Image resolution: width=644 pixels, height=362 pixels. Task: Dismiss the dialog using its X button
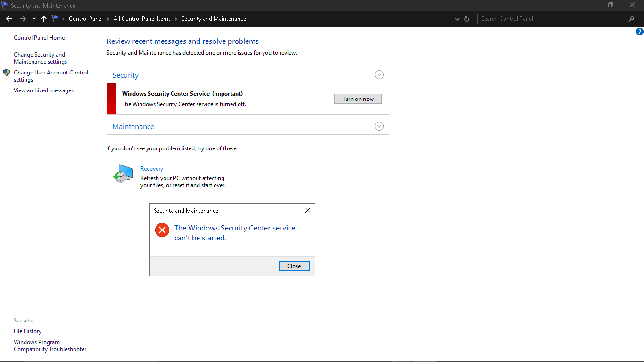[308, 210]
